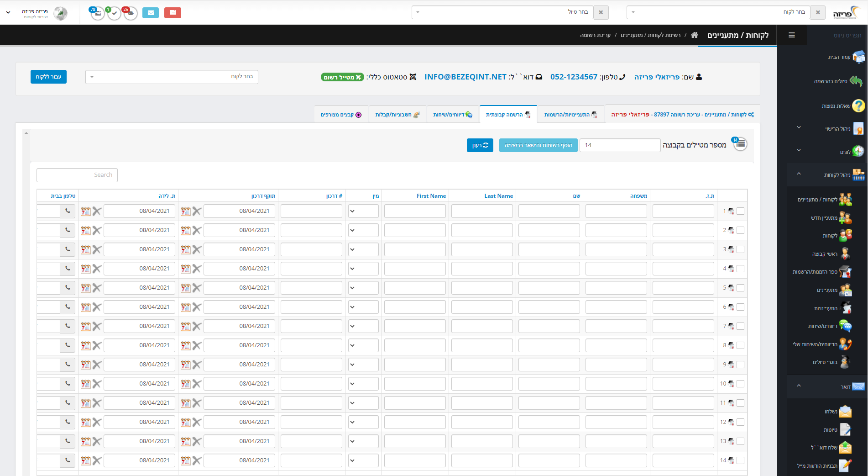Open תבניות הודעות מייל templates entry
The image size is (868, 476).
824,466
